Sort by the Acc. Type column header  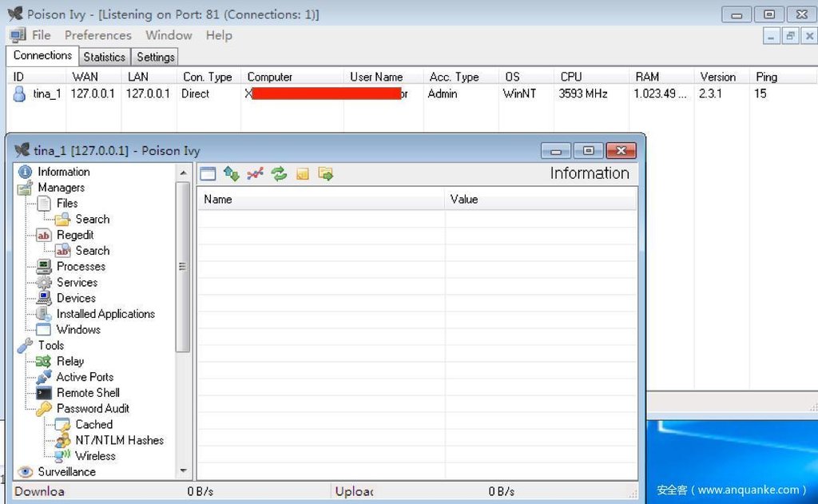461,77
